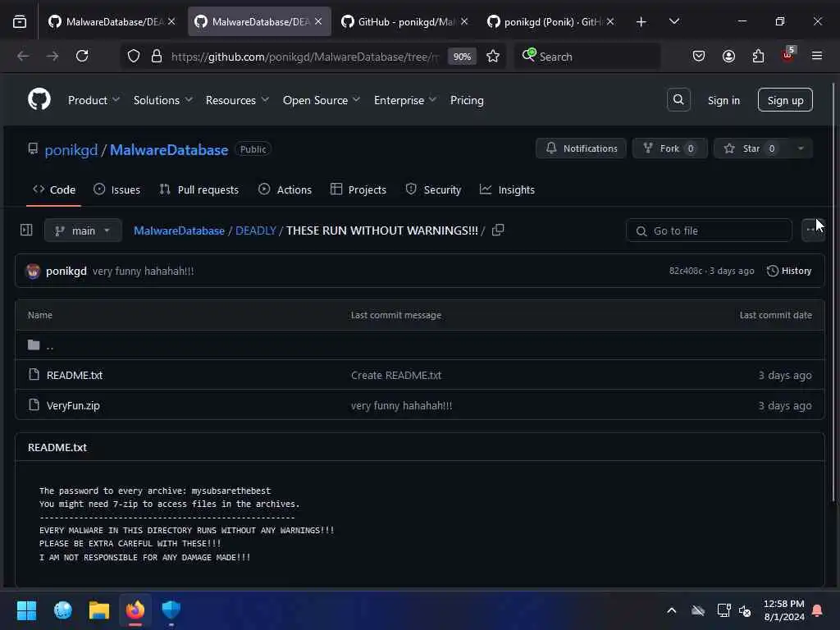Expand the Resources menu
The height and width of the screenshot is (630, 840).
point(237,100)
